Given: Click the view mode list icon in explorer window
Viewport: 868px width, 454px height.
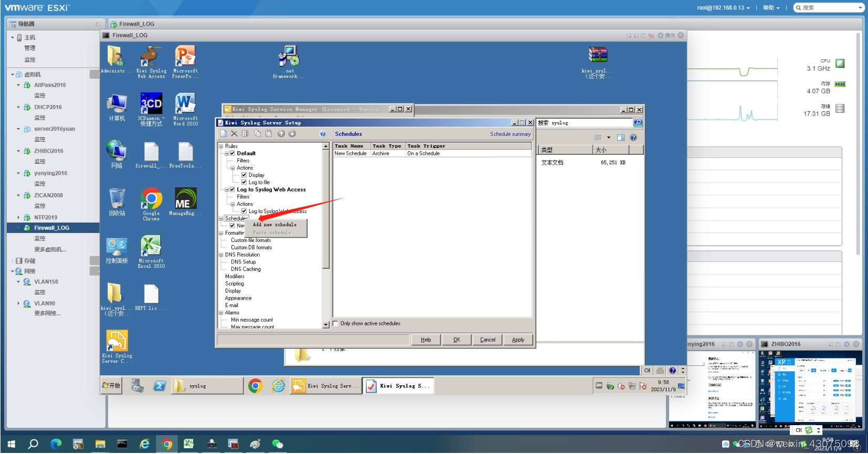Looking at the screenshot, I should [597, 138].
